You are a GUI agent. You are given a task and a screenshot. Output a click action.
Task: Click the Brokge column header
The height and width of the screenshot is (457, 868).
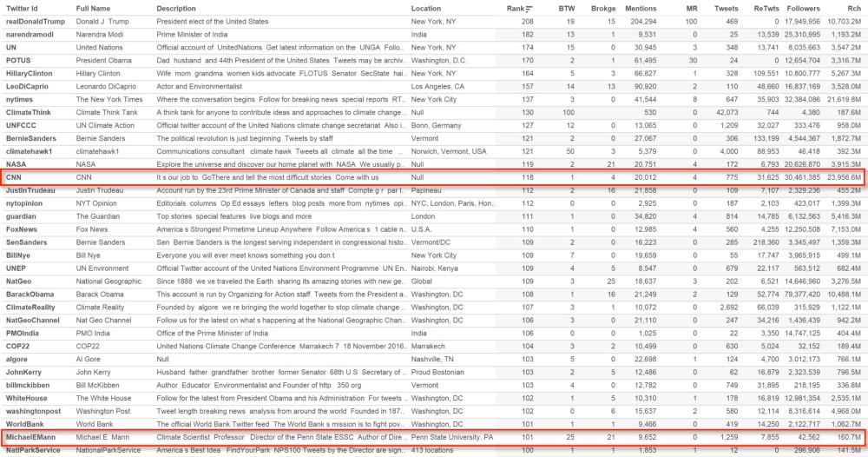coord(603,9)
